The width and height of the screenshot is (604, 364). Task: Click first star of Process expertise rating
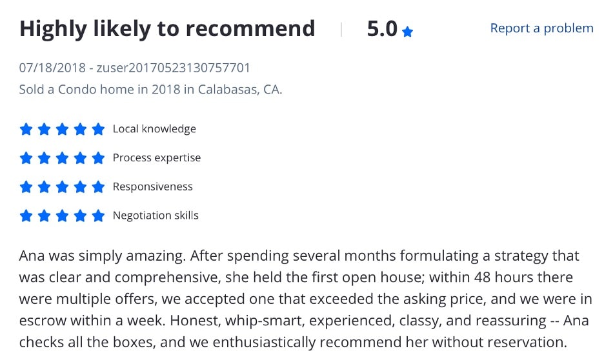(26, 158)
